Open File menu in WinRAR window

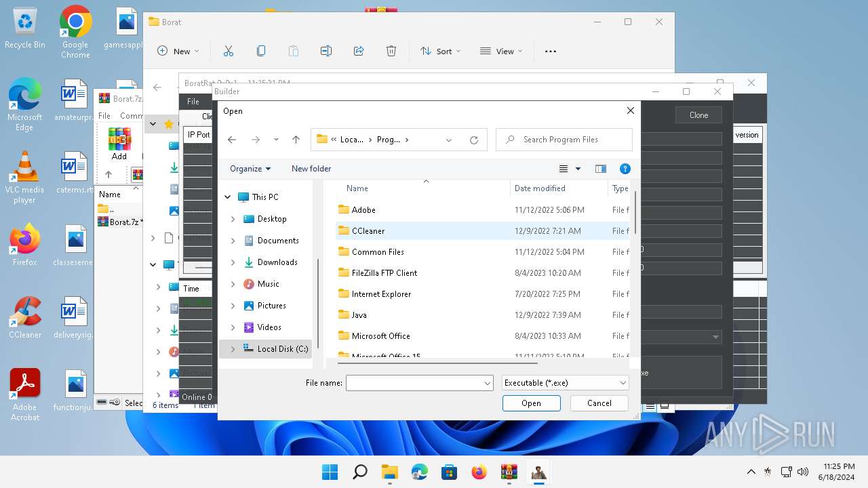104,116
